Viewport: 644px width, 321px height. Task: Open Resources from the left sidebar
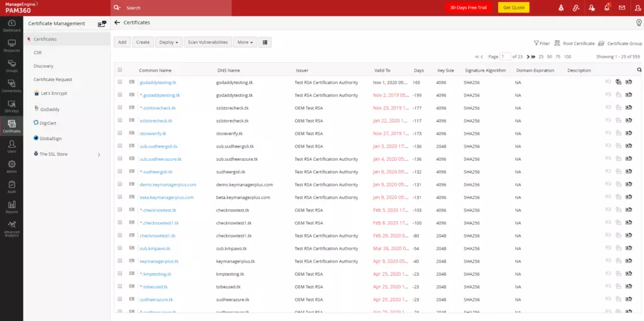point(11,46)
